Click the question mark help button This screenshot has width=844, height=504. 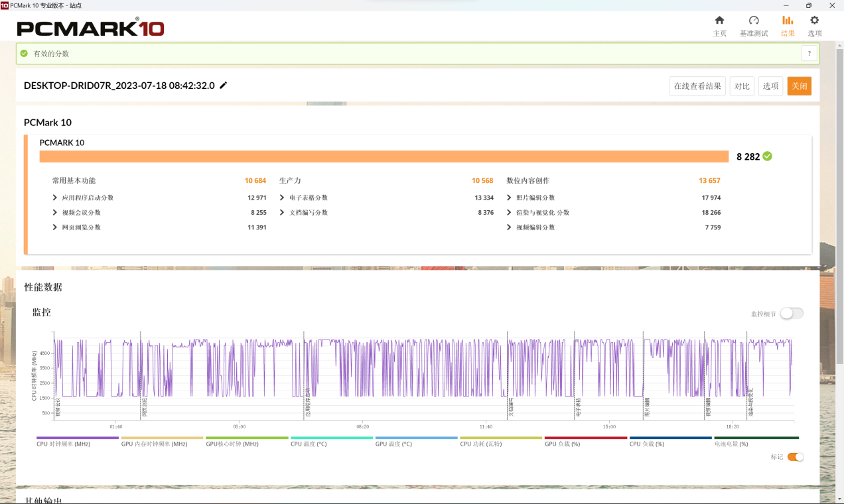click(809, 54)
